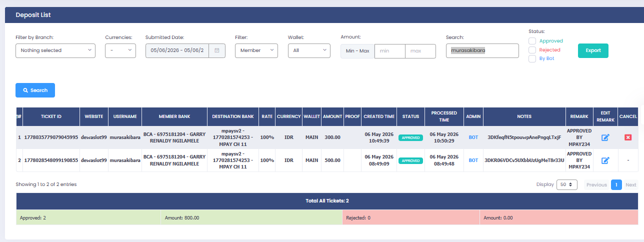Select ticket ID 1778035779079045995
This screenshot has height=242, width=644.
(51, 137)
